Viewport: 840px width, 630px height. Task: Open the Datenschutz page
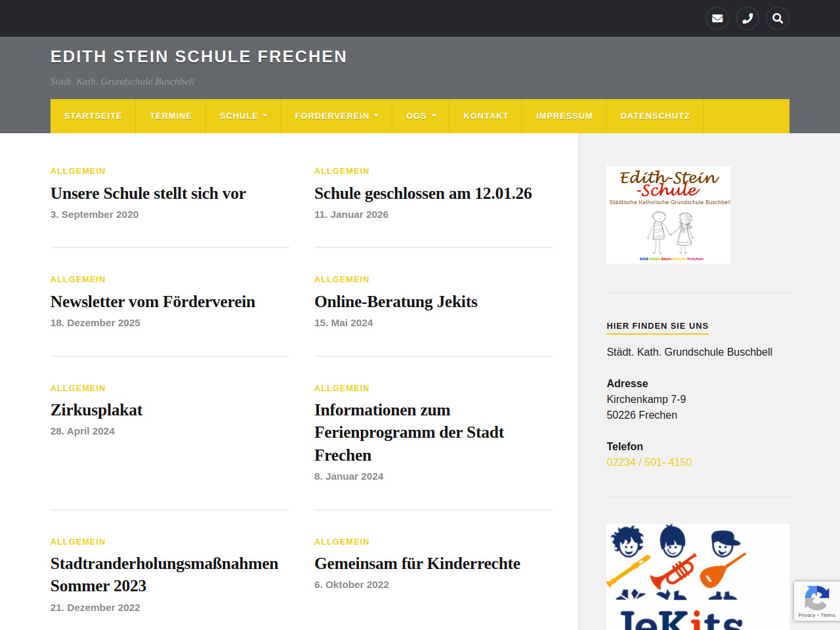[655, 116]
